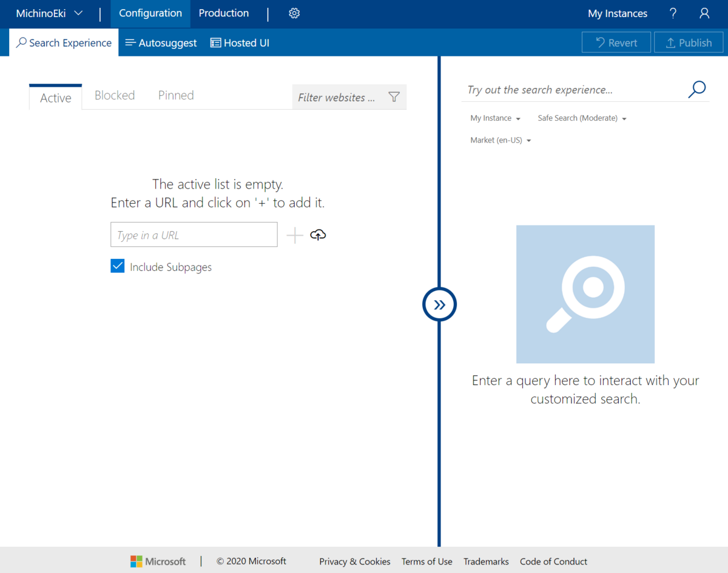Open the Market (en-US) dropdown
This screenshot has height=573, width=728.
[500, 140]
